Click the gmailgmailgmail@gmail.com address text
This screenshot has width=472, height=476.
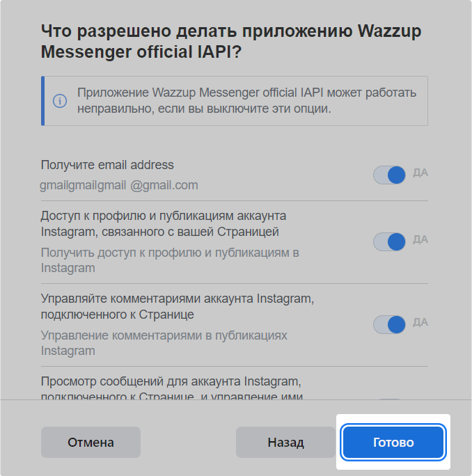[x=119, y=185]
